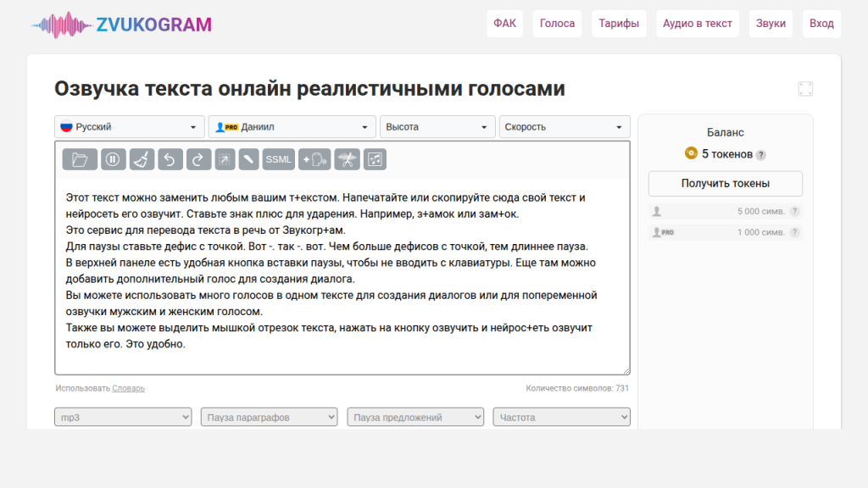Open the Даниил voice selection dropdown
Image resolution: width=868 pixels, height=488 pixels.
coord(292,125)
